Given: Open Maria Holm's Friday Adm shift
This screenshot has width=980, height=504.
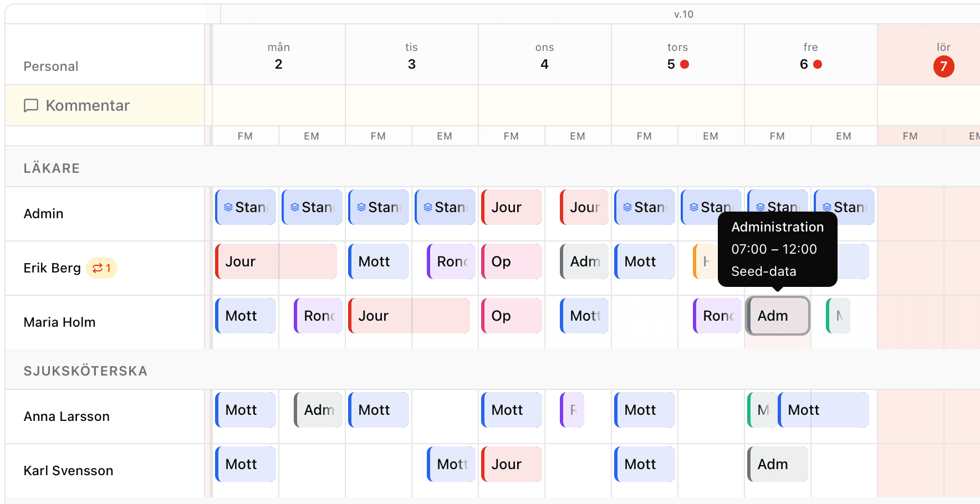Looking at the screenshot, I should pos(777,316).
